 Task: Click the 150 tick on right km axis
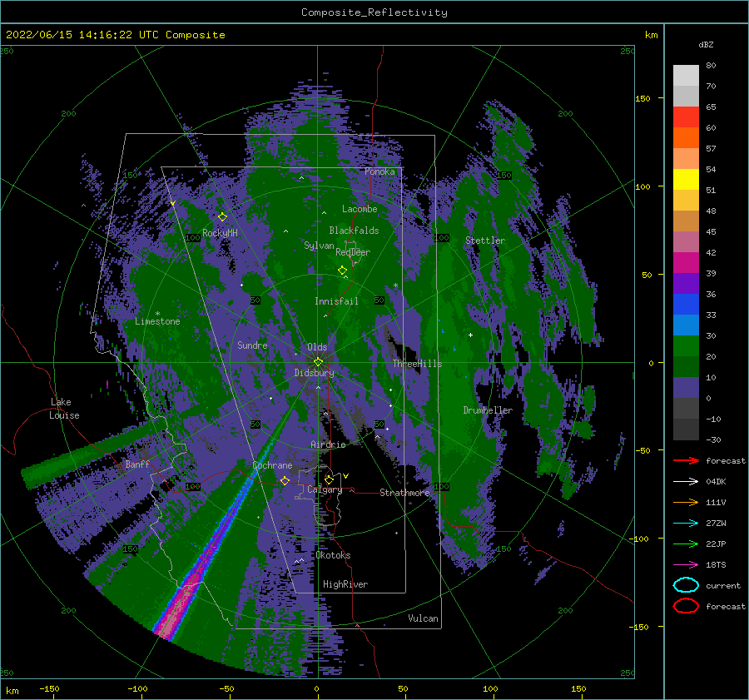642,98
